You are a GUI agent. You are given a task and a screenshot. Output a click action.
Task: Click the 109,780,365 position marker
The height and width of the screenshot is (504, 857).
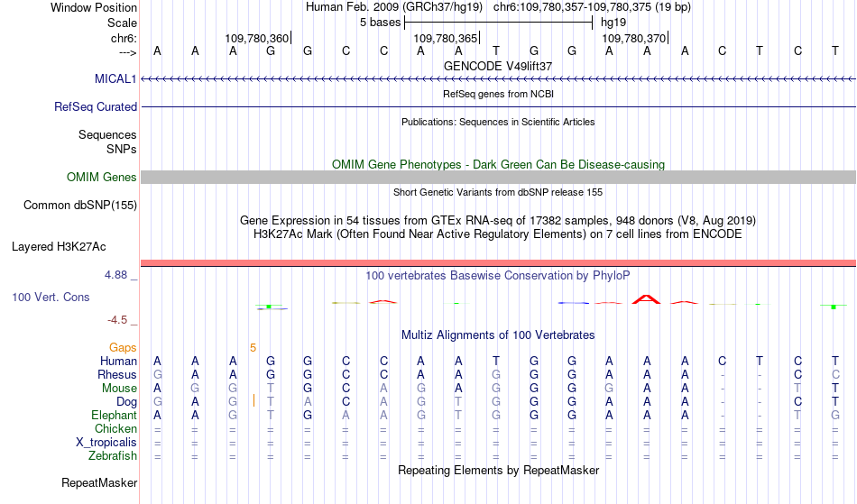click(x=446, y=38)
